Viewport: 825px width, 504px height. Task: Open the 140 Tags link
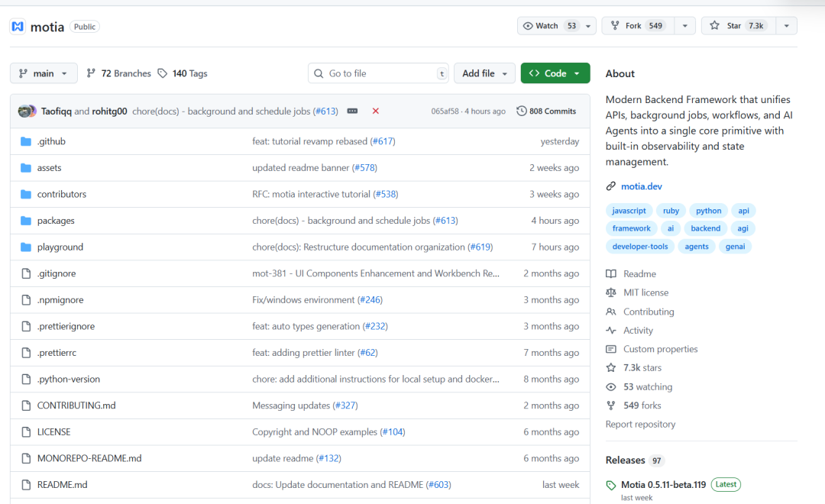(x=183, y=73)
